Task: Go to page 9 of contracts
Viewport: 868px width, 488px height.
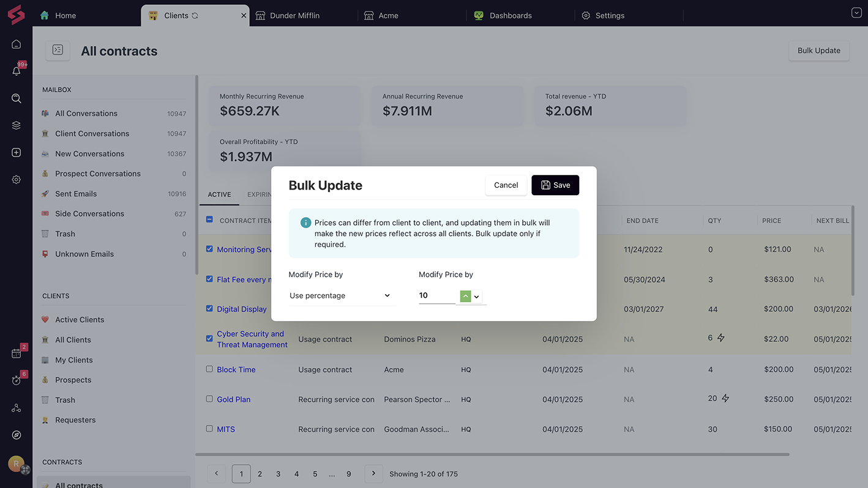Action: [x=349, y=474]
